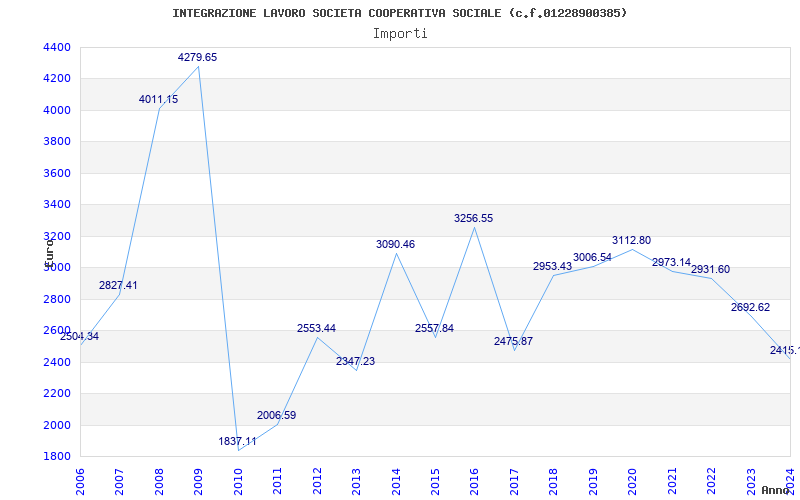
Task: Click year 2009 on the x-axis
Action: click(x=198, y=478)
